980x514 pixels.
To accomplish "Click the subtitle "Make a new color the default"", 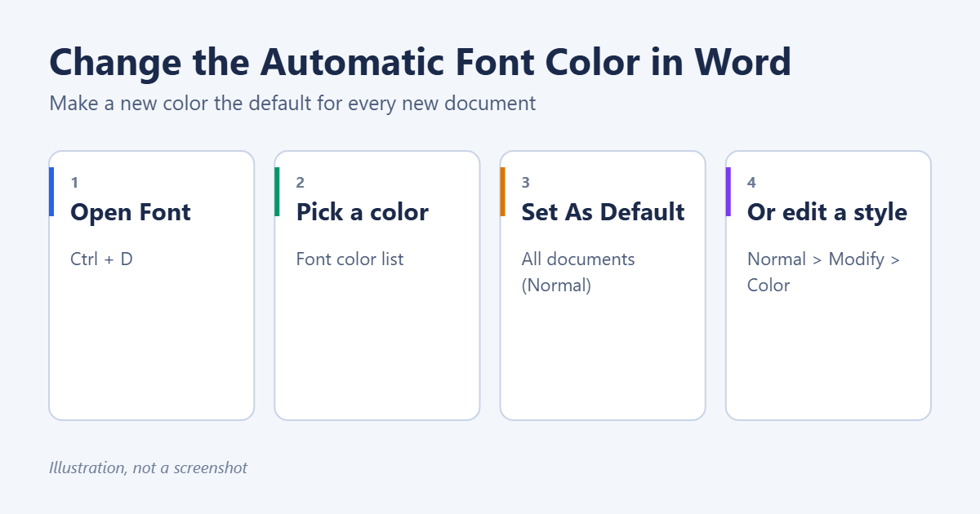I will pos(292,104).
